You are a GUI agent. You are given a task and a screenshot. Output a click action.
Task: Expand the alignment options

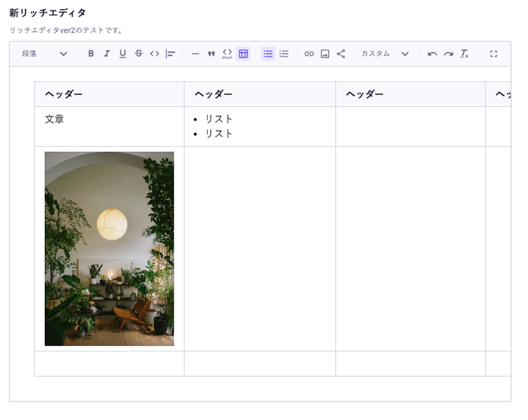169,54
